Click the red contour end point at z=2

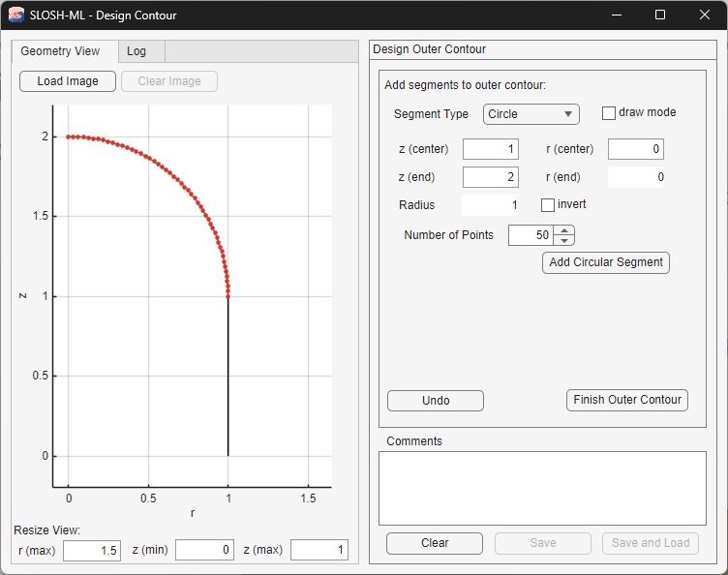pos(68,136)
